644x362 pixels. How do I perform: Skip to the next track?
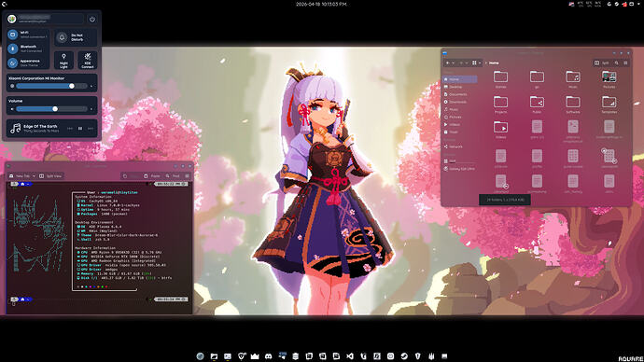91,129
